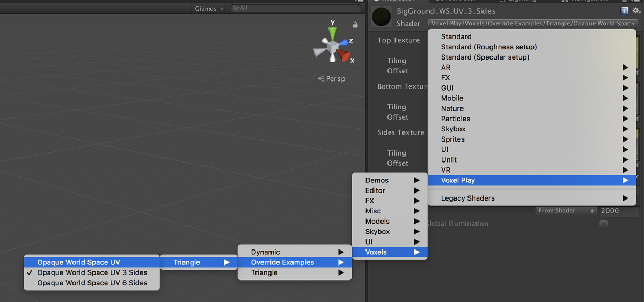Expand the Legacy Shaders category
The image size is (644, 302).
point(532,198)
